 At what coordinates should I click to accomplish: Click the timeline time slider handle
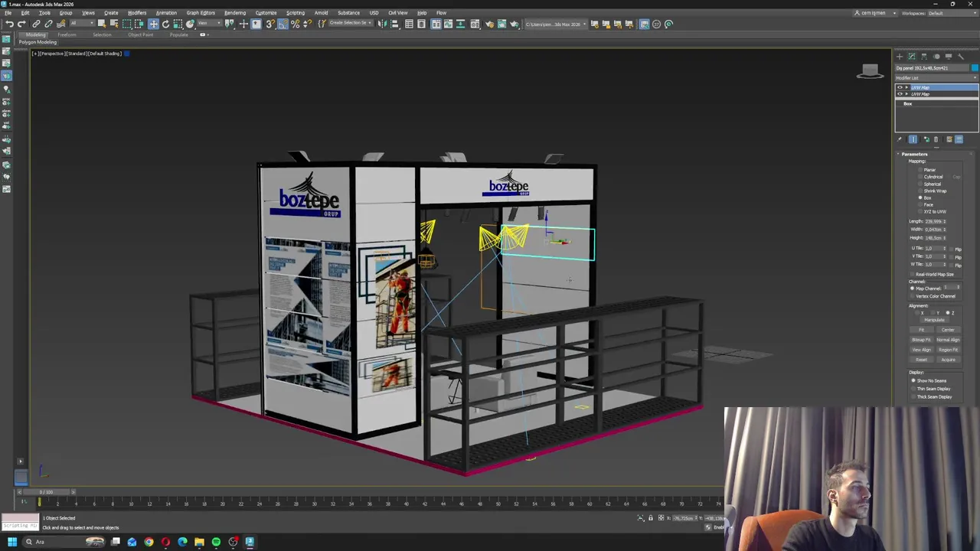(46, 492)
